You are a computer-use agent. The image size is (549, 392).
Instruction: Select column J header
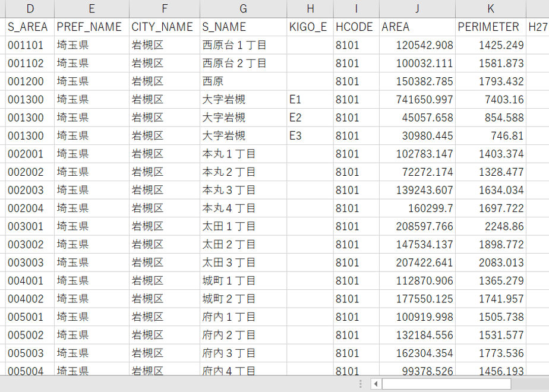[417, 9]
